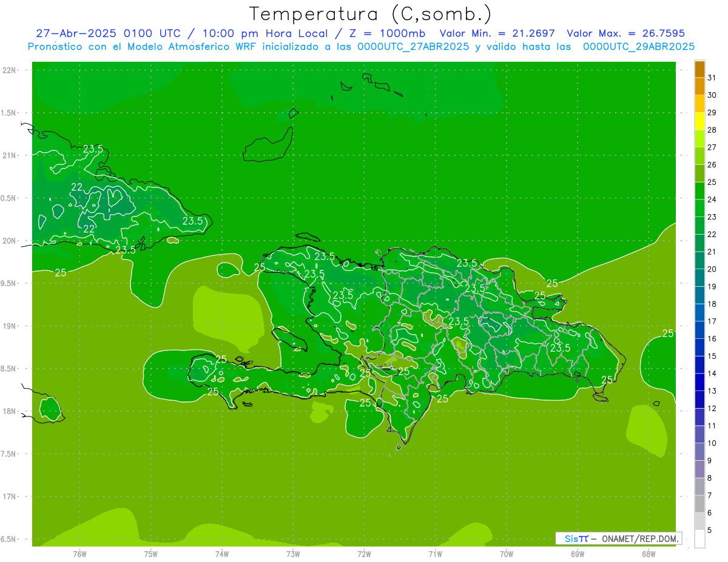Click the white bottom swatch of color legend
This screenshot has width=728, height=562.
699,539
